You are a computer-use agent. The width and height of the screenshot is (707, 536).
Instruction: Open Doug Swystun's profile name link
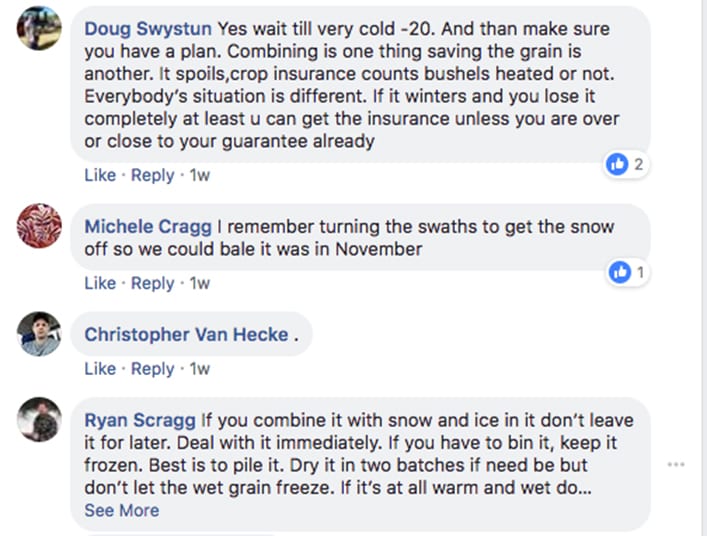(148, 29)
